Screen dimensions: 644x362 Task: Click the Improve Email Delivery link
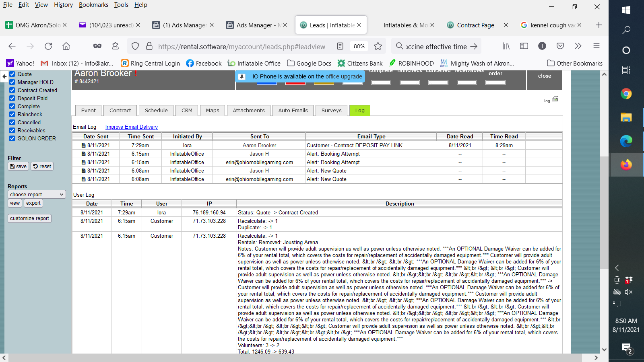point(131,127)
